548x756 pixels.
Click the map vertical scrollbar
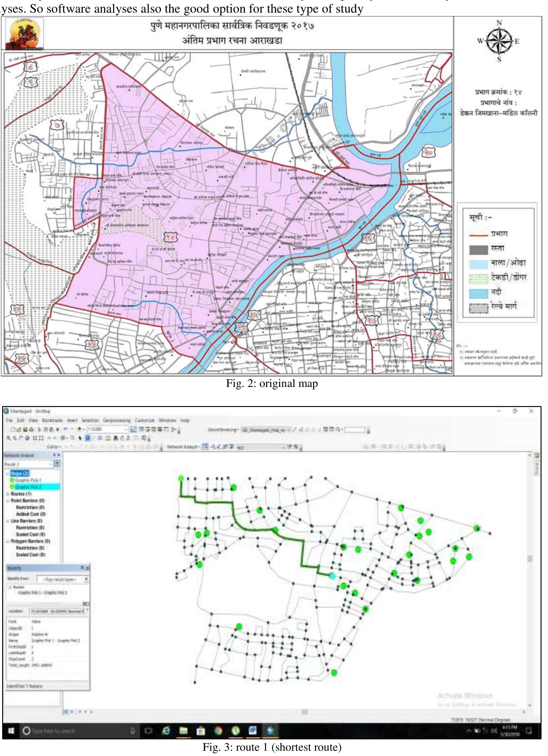tap(530, 580)
